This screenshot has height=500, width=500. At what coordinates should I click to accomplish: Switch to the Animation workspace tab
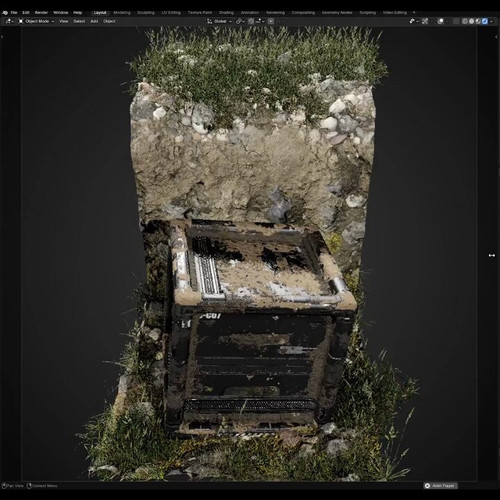(250, 13)
